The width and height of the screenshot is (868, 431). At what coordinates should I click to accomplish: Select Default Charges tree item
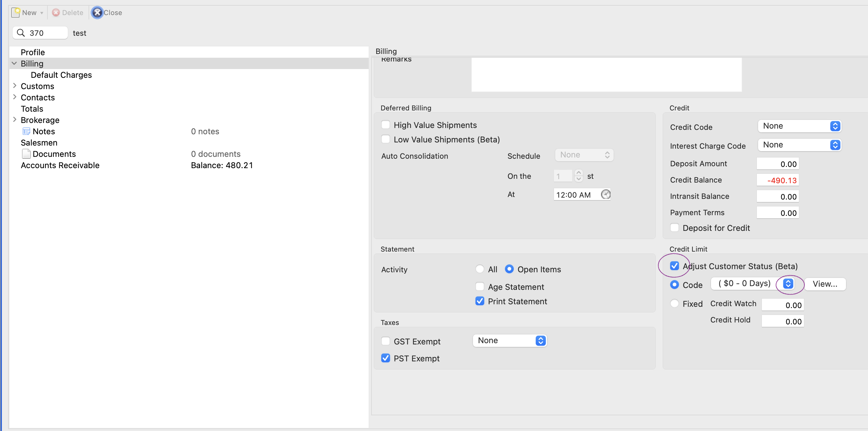click(61, 75)
